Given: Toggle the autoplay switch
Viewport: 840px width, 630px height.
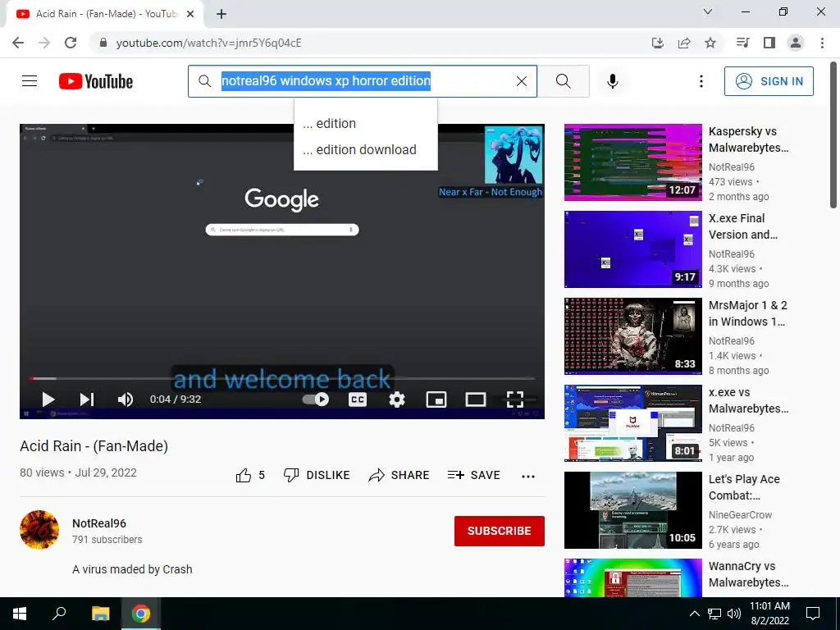Looking at the screenshot, I should [316, 399].
